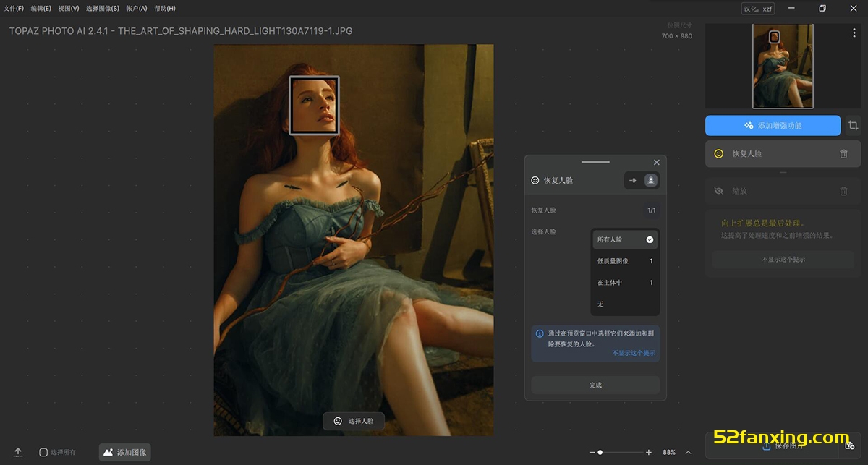Click the zoom out minus icon

592,452
